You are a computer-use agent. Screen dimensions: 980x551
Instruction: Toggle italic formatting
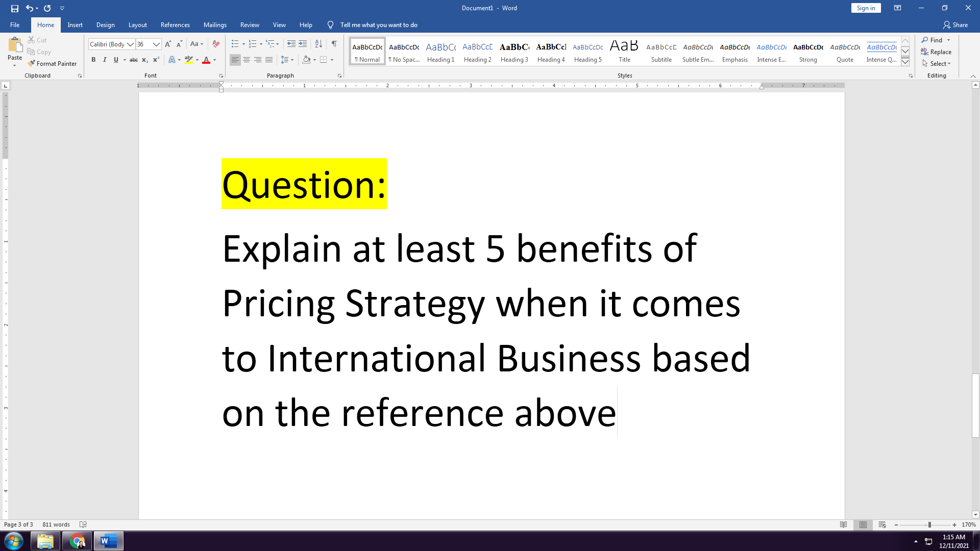(105, 60)
